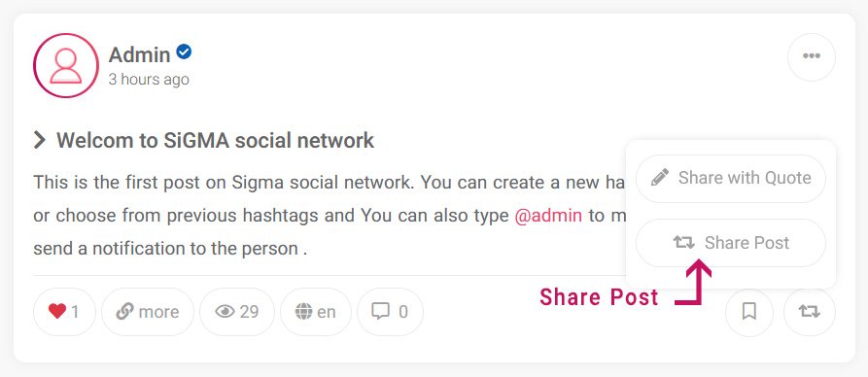Click the pencil icon in Share with Quote
The width and height of the screenshot is (868, 377).
pos(660,178)
